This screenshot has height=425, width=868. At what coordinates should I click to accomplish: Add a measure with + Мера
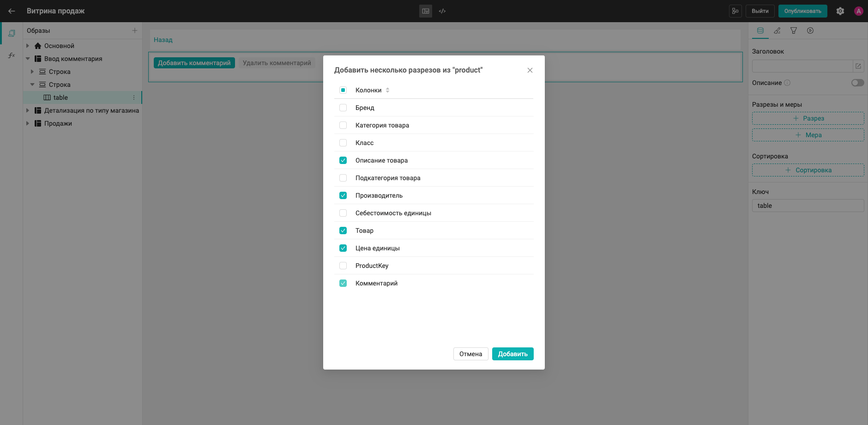(808, 135)
